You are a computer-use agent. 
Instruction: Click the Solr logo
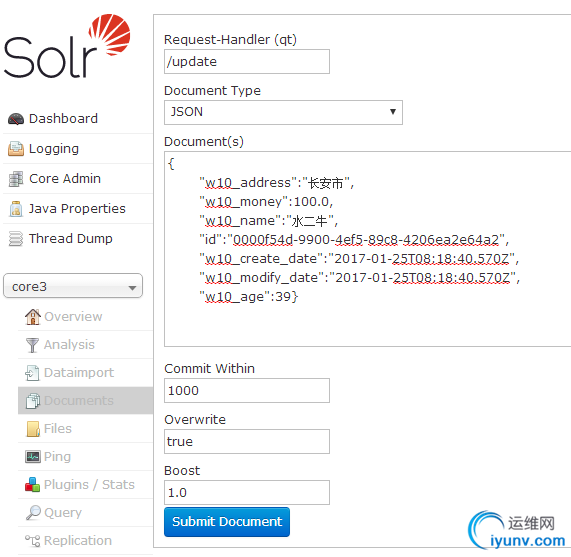[x=67, y=46]
